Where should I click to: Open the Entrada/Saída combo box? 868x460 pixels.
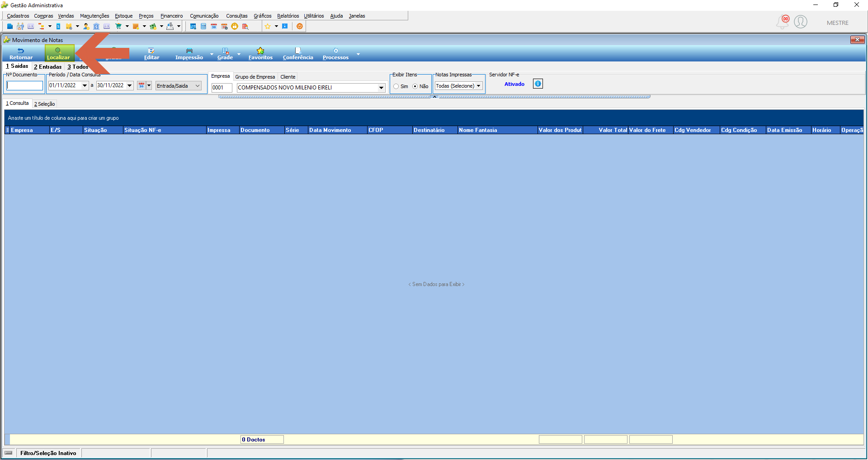pos(179,86)
